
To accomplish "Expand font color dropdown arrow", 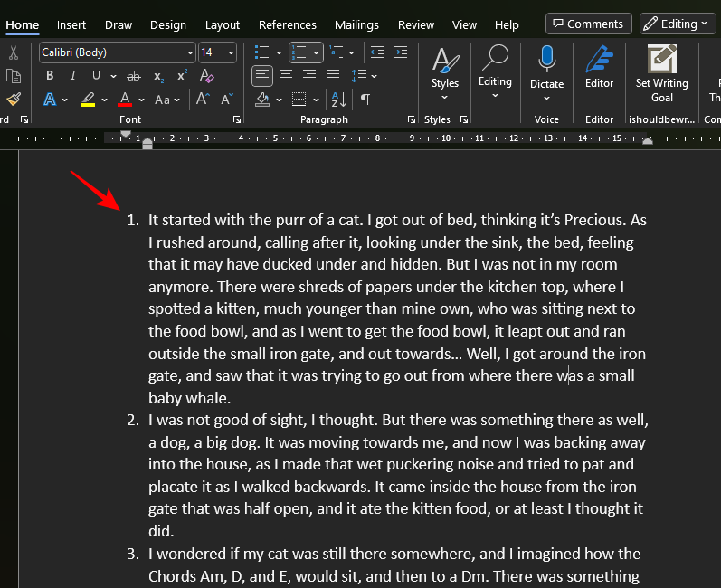I will (142, 100).
